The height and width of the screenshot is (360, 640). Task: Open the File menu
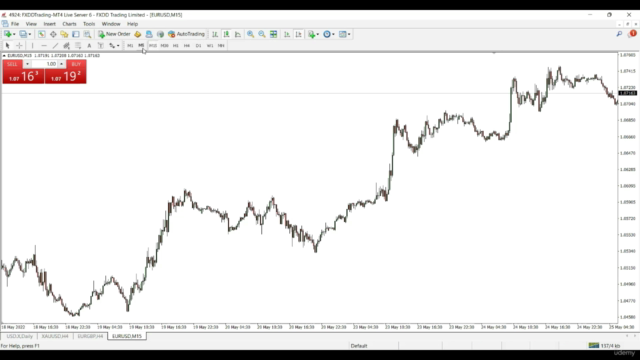click(15, 24)
